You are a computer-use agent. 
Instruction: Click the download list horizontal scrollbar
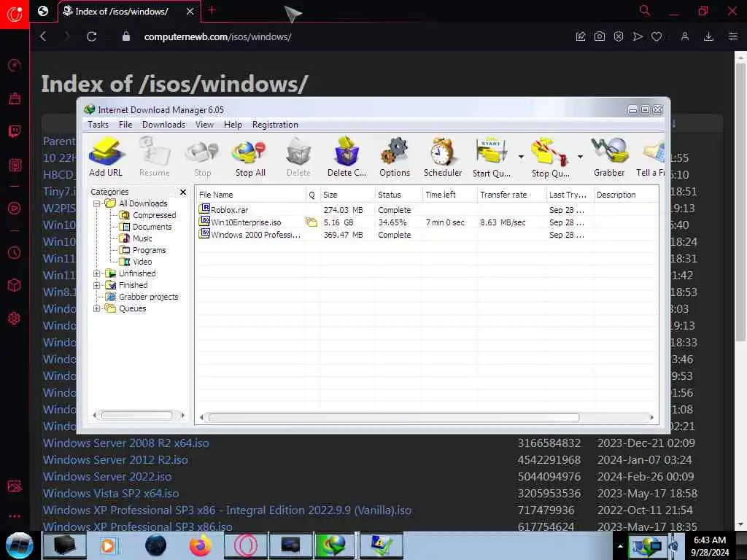(393, 418)
